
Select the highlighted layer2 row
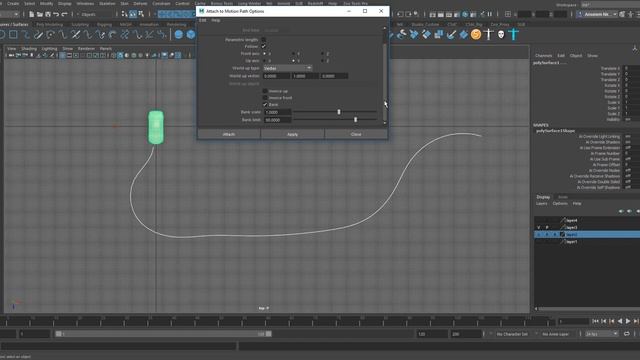[587, 234]
